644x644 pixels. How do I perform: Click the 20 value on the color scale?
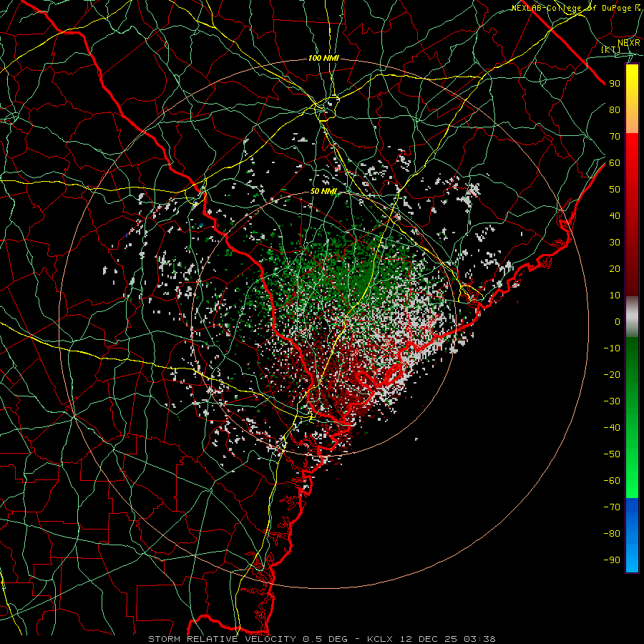point(615,268)
